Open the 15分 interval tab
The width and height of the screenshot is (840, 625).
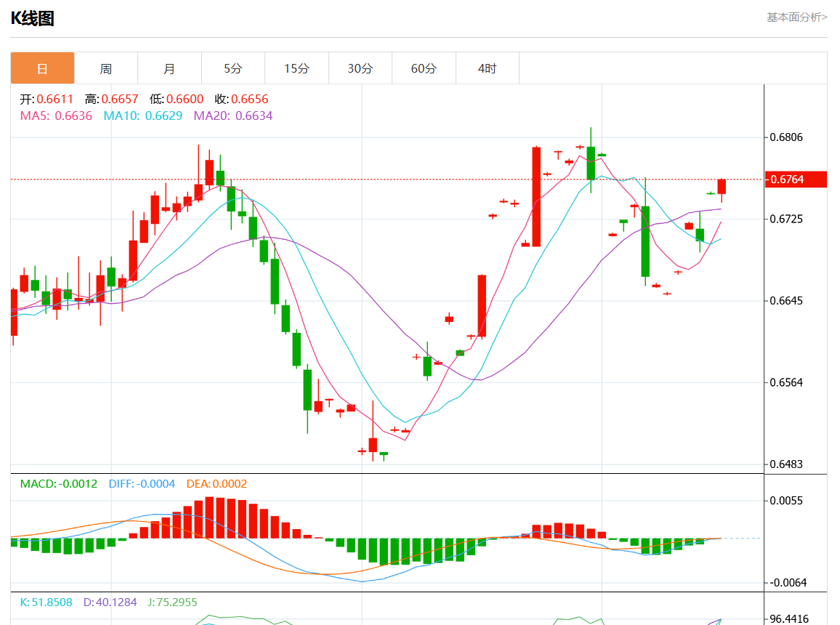pyautogui.click(x=296, y=68)
